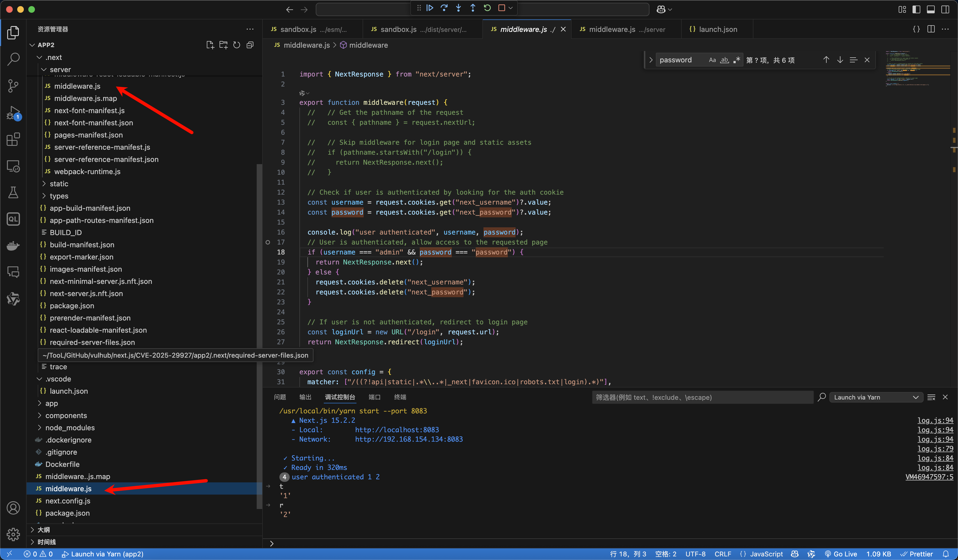
Task: Click Go Live in status bar
Action: [x=841, y=554]
